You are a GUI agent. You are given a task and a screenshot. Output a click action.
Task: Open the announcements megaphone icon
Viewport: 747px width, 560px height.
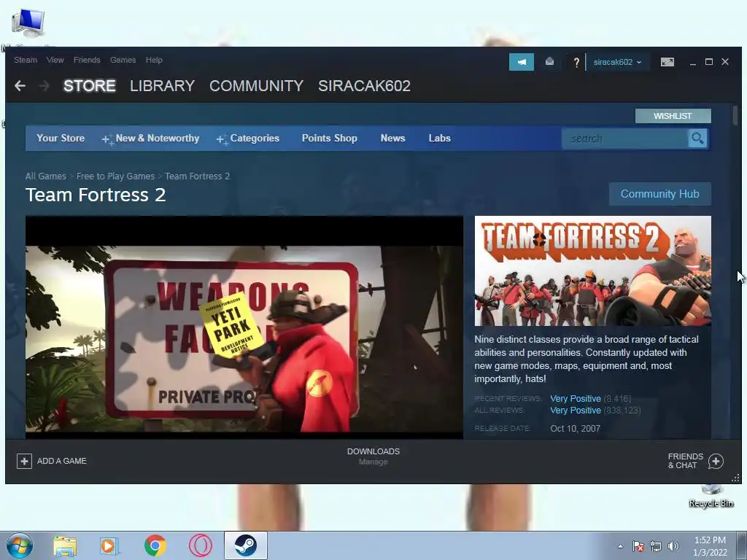pos(521,62)
